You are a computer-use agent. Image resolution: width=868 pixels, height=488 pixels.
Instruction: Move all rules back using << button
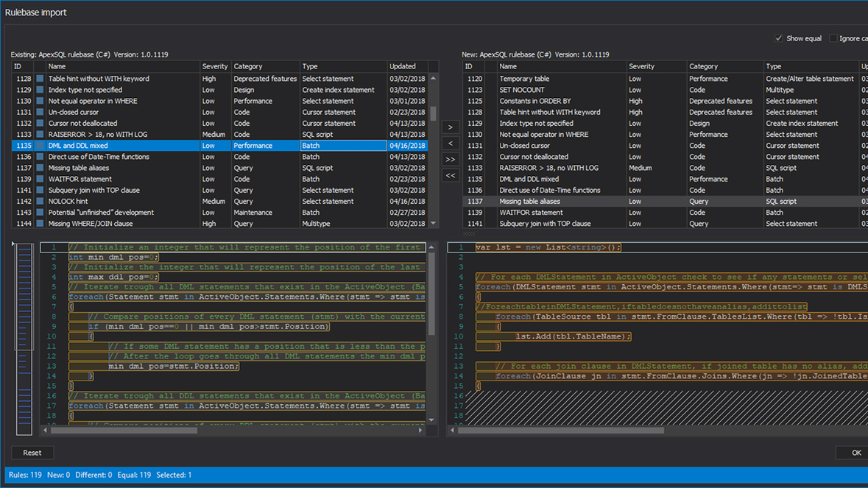coord(451,176)
